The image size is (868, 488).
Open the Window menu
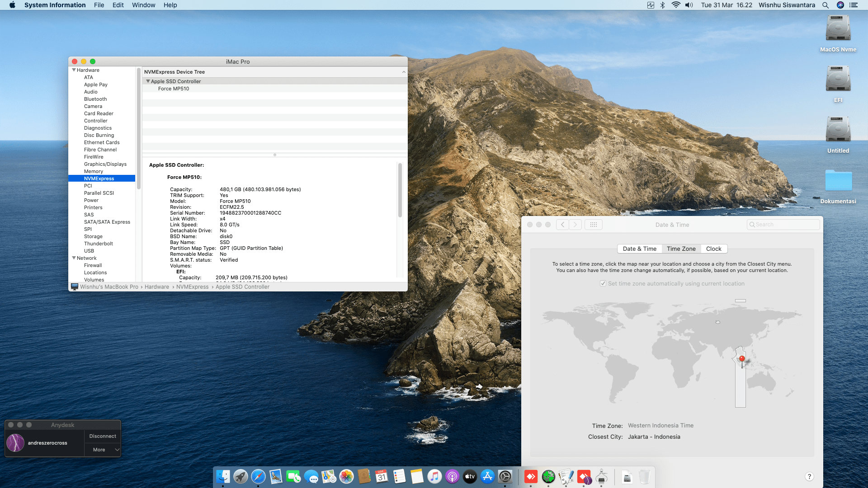tap(143, 5)
